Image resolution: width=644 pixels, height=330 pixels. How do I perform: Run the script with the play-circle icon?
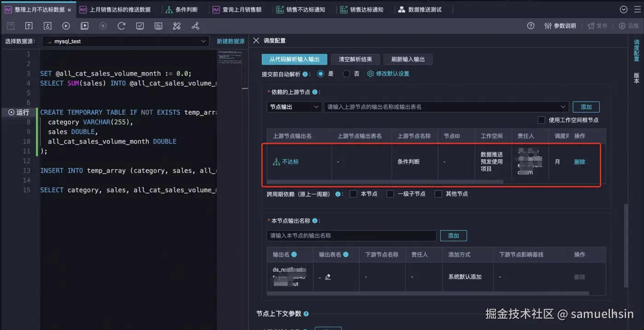tap(66, 26)
